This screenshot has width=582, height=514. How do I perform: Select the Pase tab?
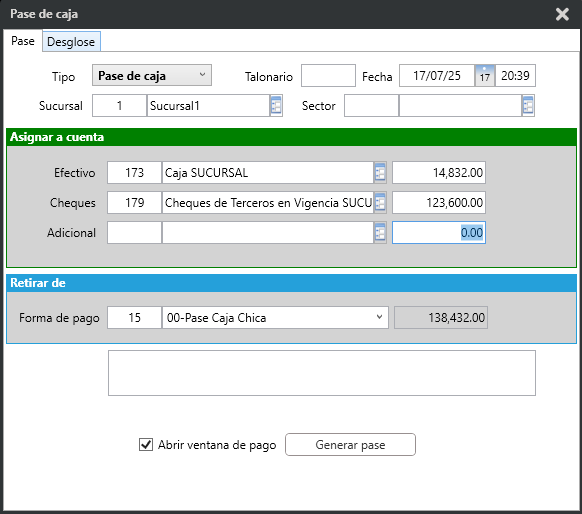pyautogui.click(x=23, y=41)
